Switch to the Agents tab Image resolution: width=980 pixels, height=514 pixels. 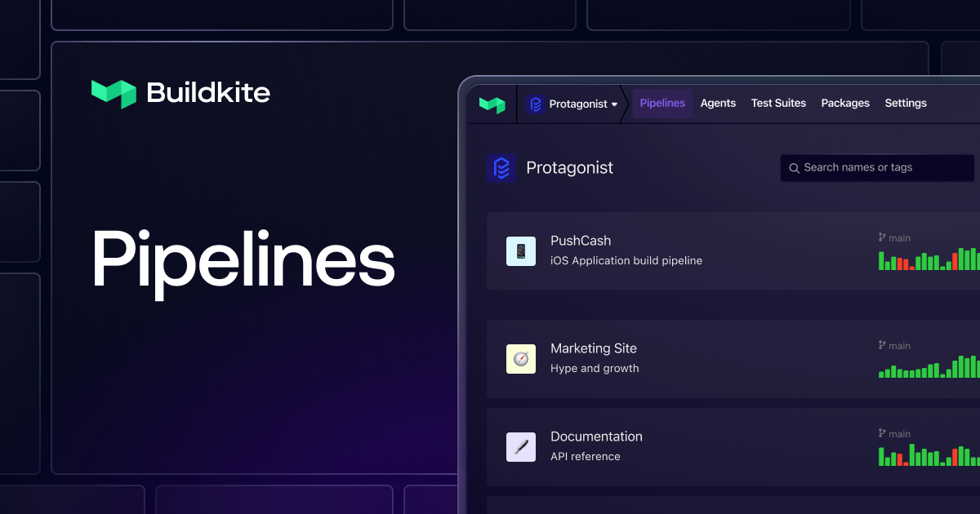tap(718, 103)
